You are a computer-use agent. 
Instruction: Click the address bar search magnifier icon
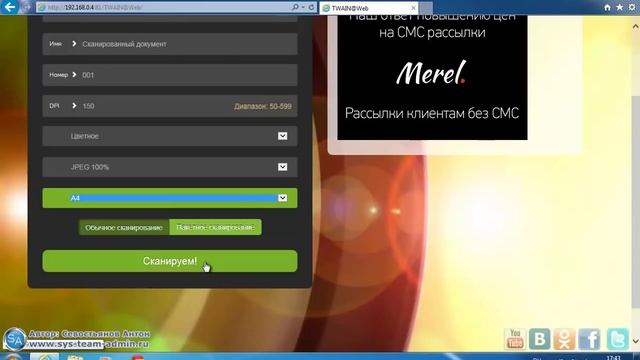[x=296, y=7]
